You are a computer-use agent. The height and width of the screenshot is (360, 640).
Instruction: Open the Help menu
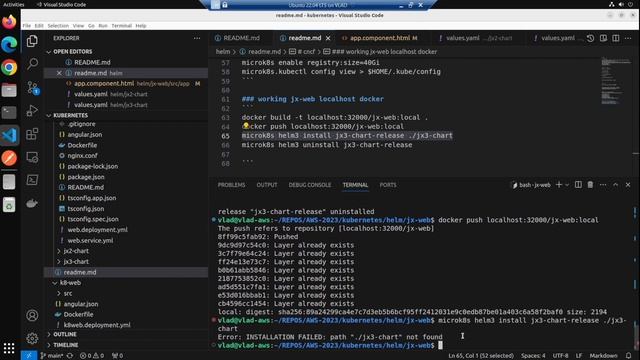(141, 26)
